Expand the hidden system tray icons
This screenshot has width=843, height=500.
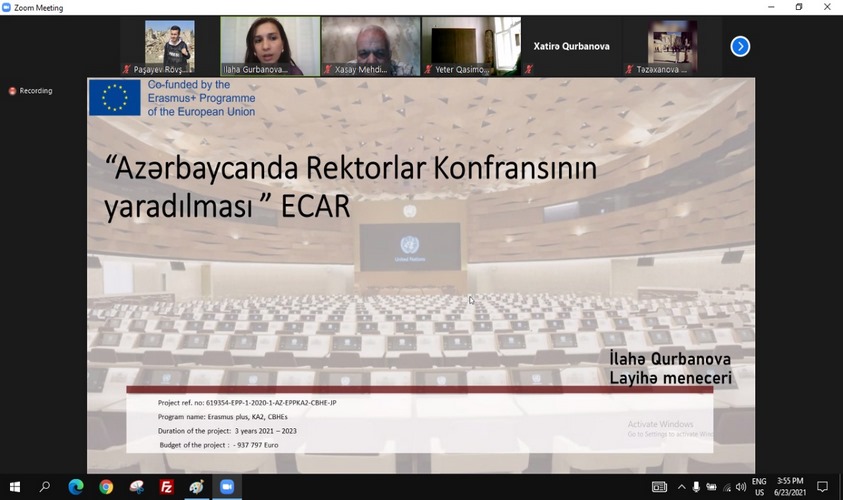point(681,487)
